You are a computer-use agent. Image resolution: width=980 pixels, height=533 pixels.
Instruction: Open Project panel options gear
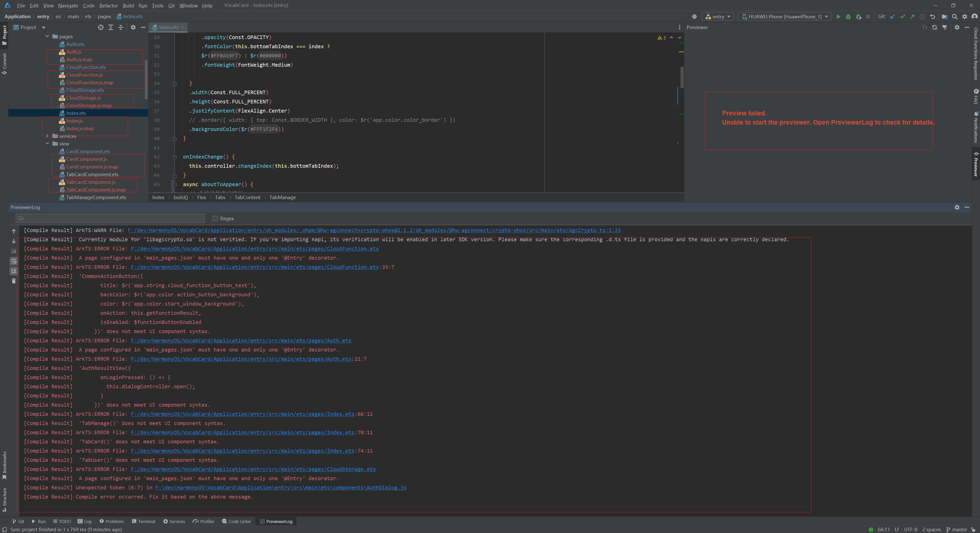(x=133, y=27)
